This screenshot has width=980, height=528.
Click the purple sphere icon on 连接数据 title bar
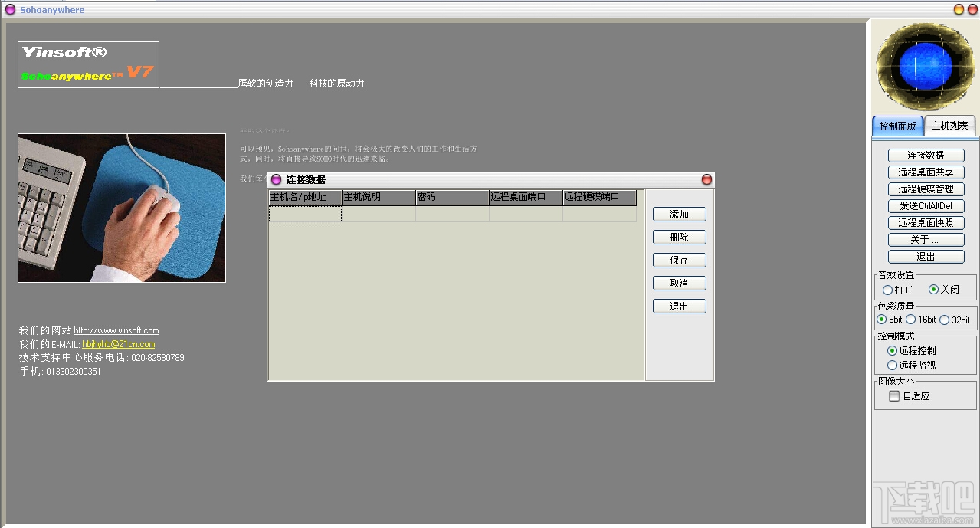(276, 179)
